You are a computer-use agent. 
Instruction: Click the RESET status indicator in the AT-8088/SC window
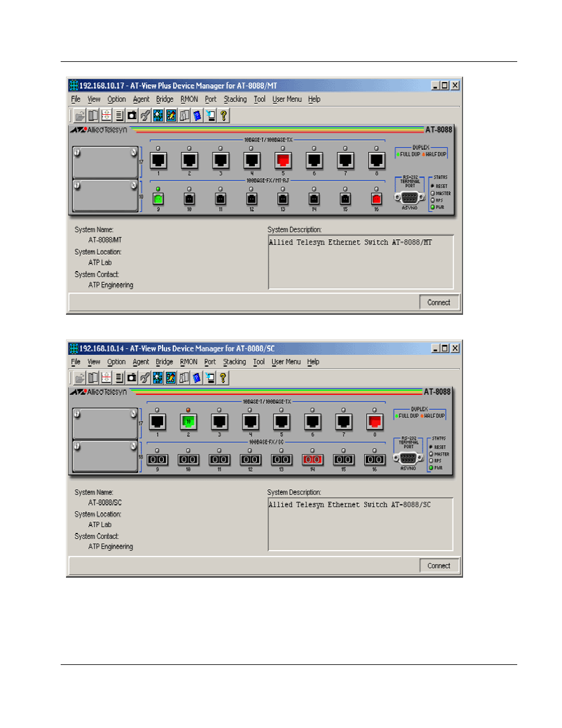pos(431,447)
